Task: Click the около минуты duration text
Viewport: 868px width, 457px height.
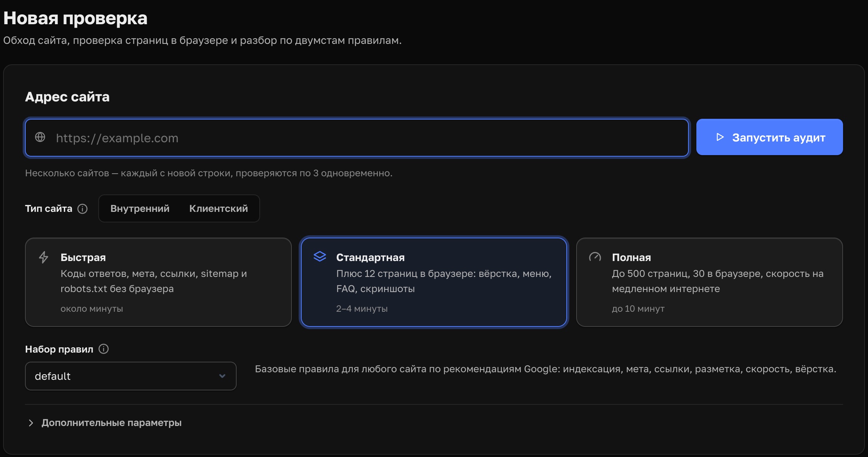Action: [92, 309]
